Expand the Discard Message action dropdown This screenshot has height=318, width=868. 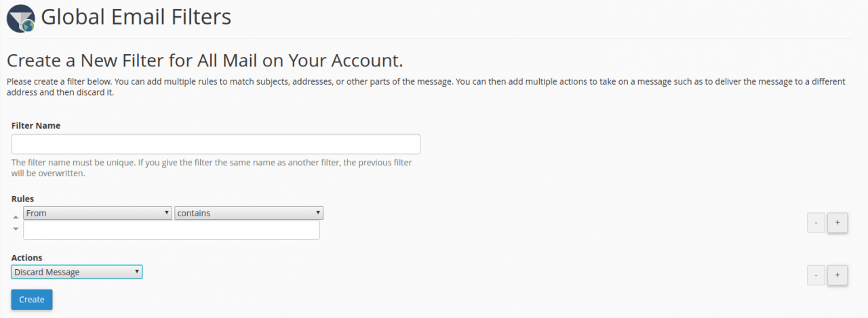77,272
